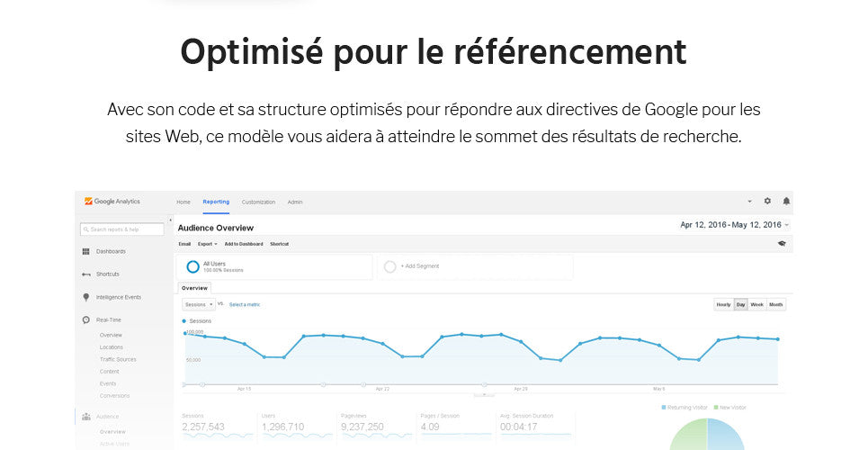868x450 pixels.
Task: Open the settings gear icon
Action: pos(767,202)
